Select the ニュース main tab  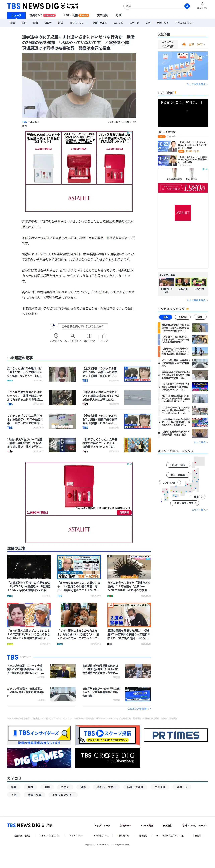(x=16, y=15)
